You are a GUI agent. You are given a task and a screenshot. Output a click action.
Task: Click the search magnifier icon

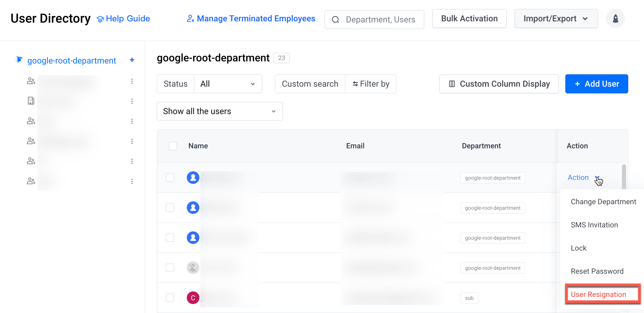335,19
